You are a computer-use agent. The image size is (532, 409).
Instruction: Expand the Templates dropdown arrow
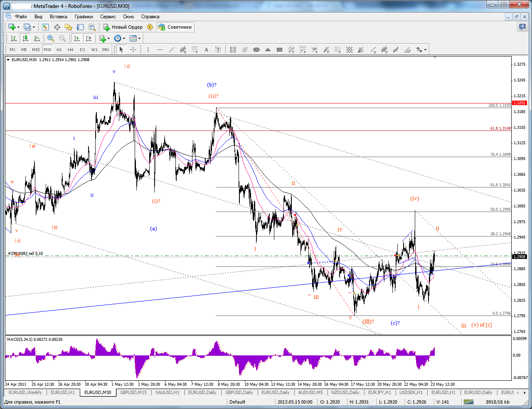[139, 39]
